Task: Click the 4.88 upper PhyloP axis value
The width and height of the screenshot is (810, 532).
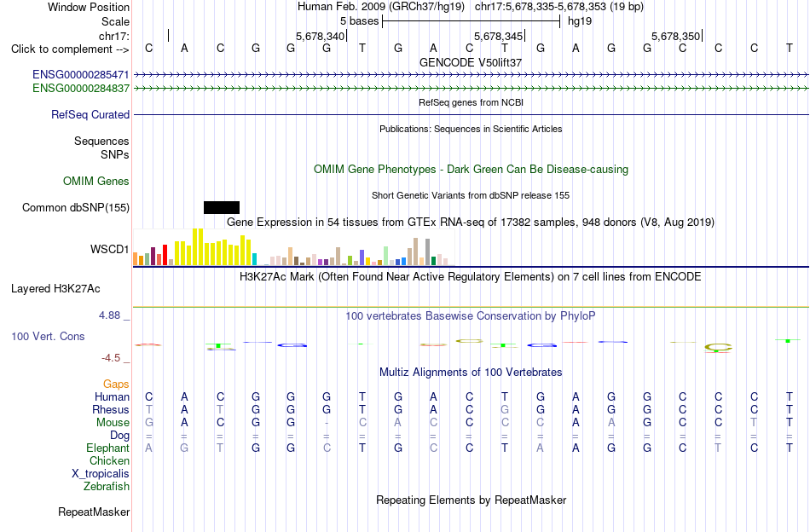Action: pyautogui.click(x=109, y=315)
